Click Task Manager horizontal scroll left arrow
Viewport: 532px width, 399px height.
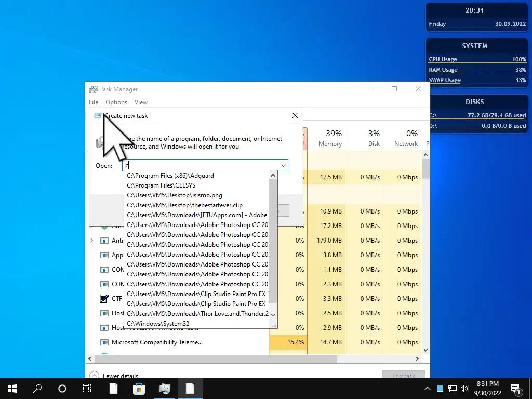pyautogui.click(x=90, y=358)
